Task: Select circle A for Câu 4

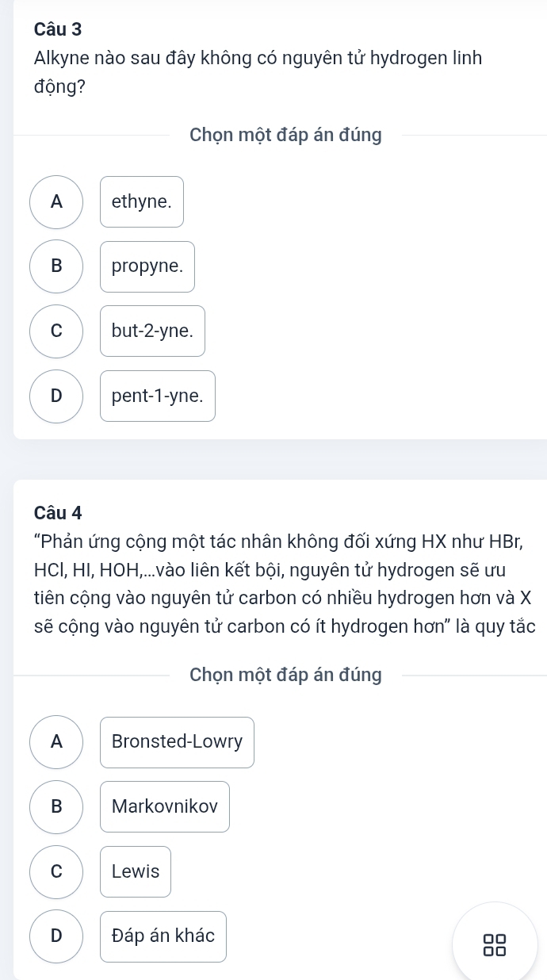Action: click(56, 742)
